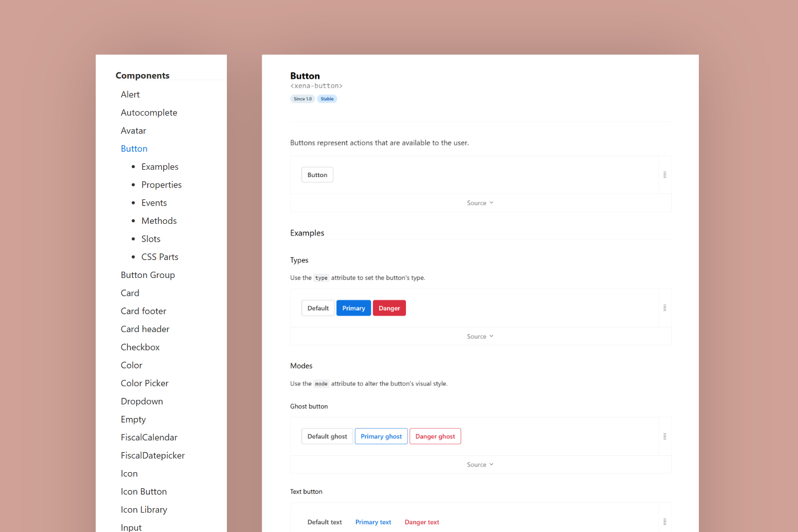Jump to the Properties section
The height and width of the screenshot is (532, 798).
[x=161, y=185]
